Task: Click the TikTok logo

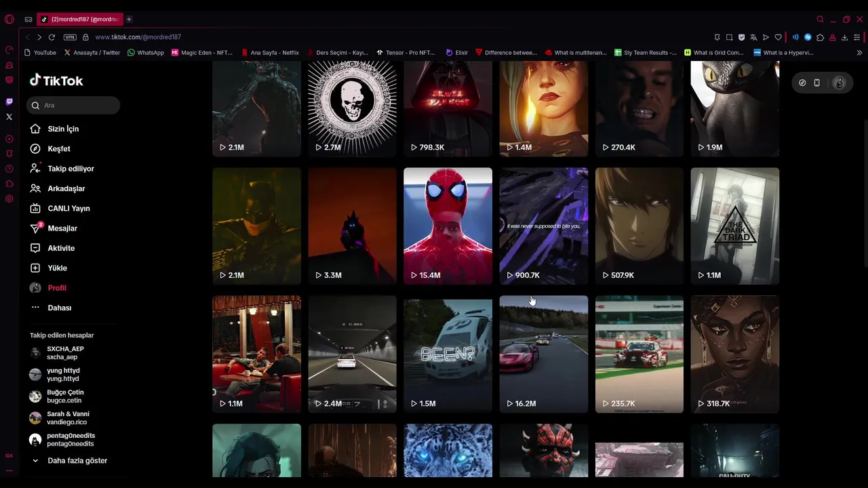Action: 56,81
